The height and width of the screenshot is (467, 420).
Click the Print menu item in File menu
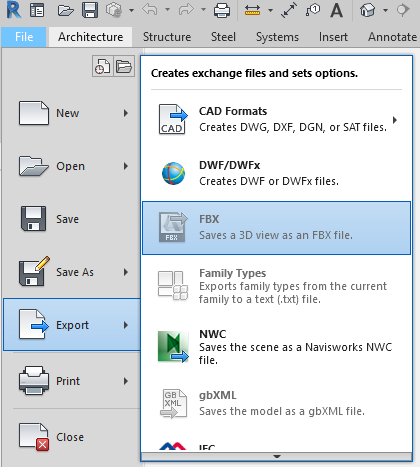tap(71, 381)
